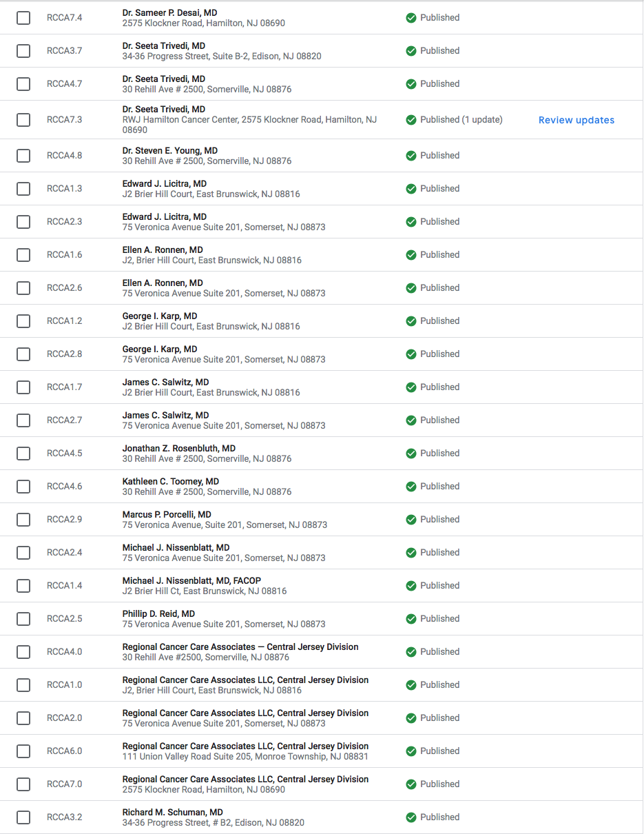Click green check icon in RCCA7.4 row
The width and height of the screenshot is (644, 834).
click(x=411, y=18)
